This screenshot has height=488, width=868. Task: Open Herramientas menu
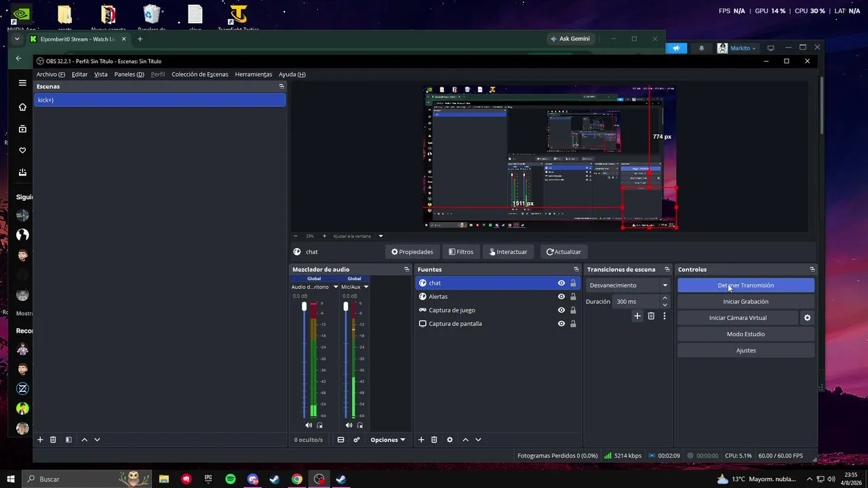[x=254, y=75]
